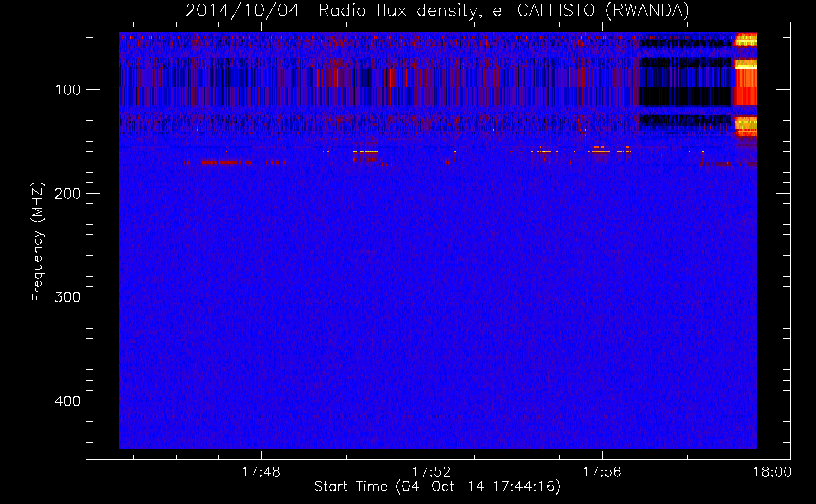
Task: Click the 400 MHz frequency tick label
Action: click(x=68, y=401)
